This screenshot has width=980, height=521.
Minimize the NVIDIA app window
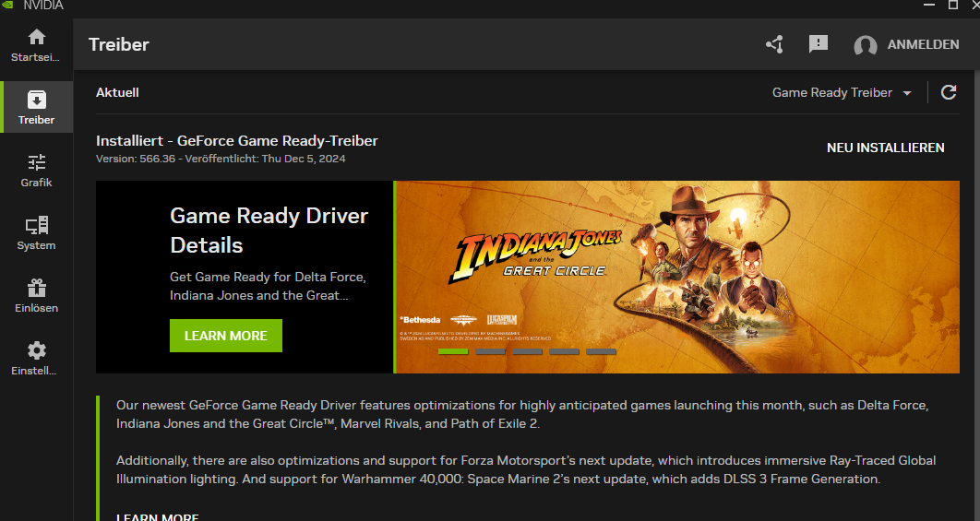929,5
